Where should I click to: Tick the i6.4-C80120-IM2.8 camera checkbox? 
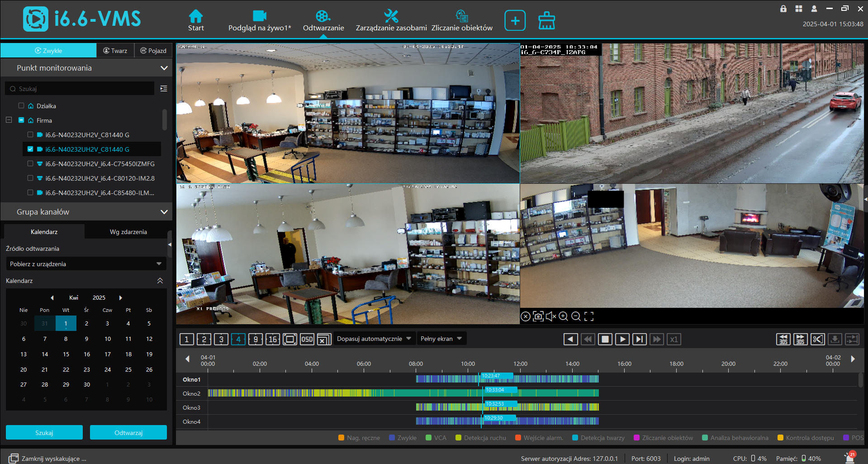click(30, 178)
